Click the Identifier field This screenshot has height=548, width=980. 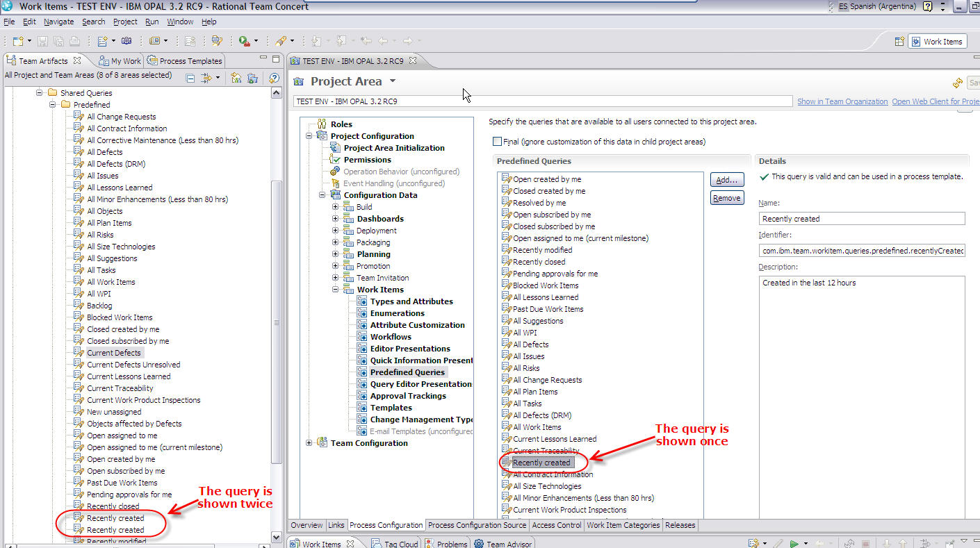862,251
